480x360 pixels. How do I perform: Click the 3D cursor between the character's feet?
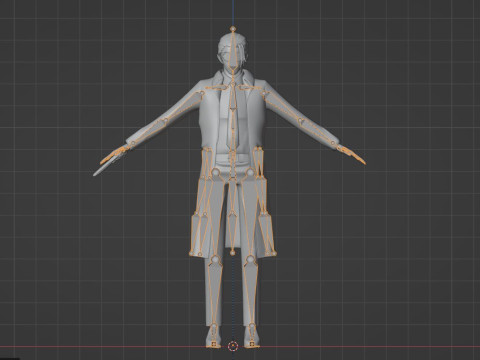(x=233, y=346)
